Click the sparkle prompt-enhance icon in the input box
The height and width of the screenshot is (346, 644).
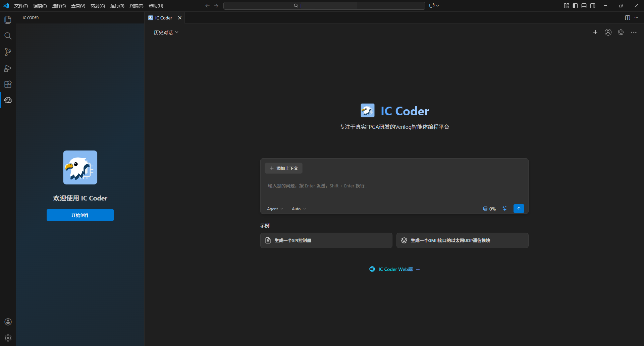(x=505, y=208)
